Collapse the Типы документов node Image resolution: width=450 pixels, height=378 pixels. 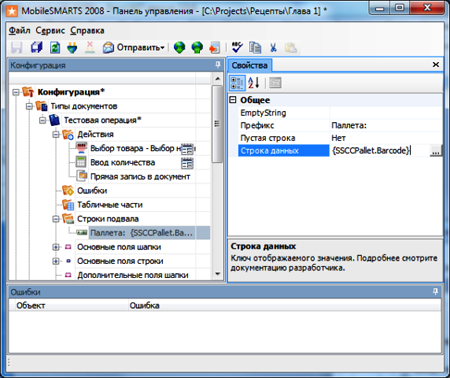[x=29, y=106]
